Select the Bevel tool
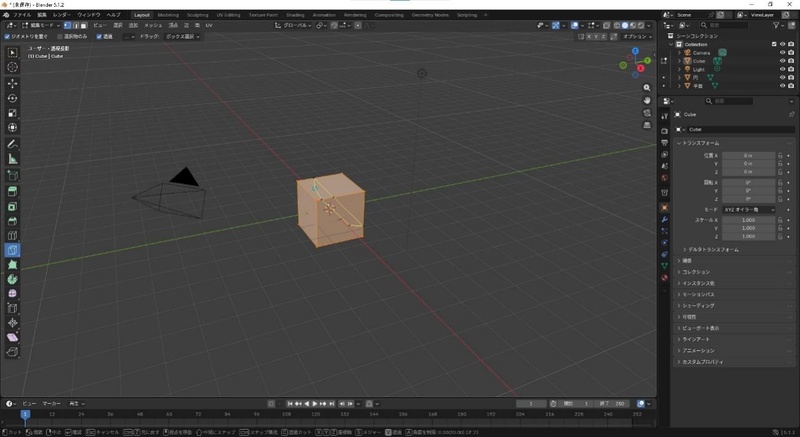The image size is (800, 437). [12, 221]
